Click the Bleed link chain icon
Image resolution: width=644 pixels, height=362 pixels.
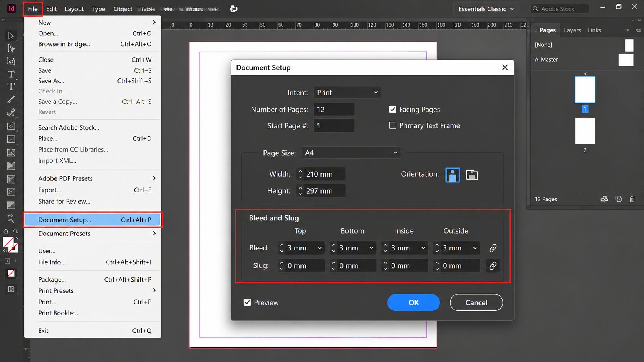tap(493, 248)
